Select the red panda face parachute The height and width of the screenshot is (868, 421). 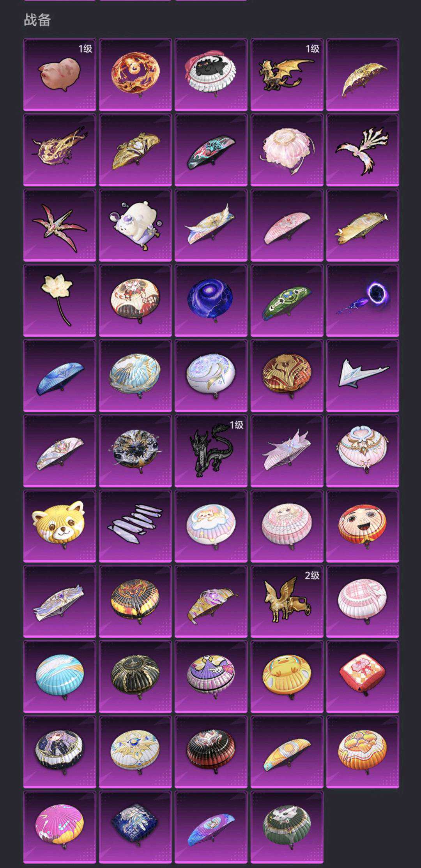60,526
